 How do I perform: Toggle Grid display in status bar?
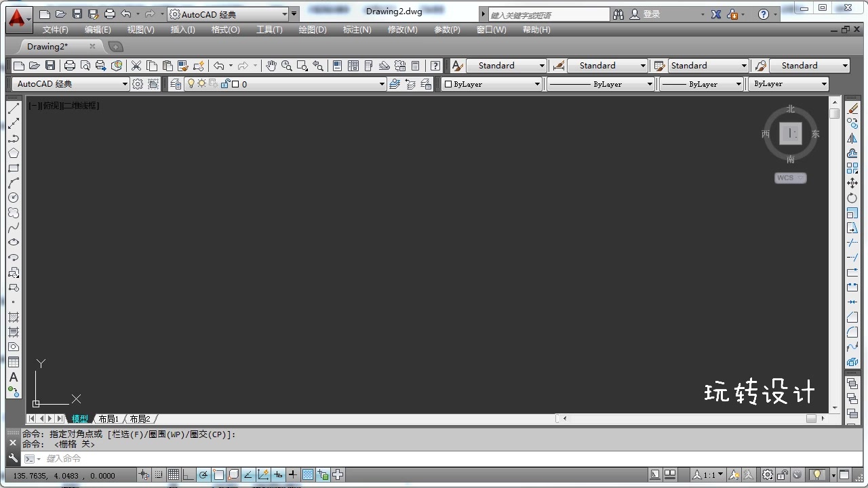pos(174,475)
